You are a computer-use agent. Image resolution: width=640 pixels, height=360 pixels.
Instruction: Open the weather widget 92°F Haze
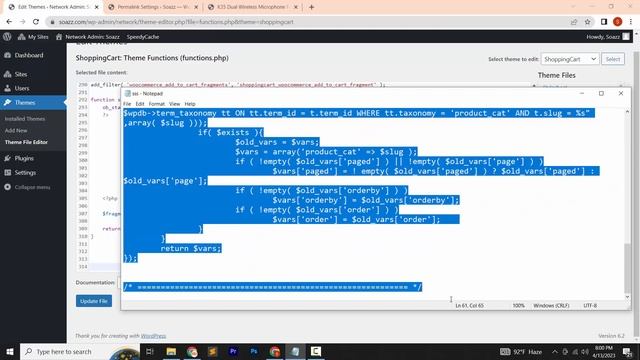click(x=521, y=351)
